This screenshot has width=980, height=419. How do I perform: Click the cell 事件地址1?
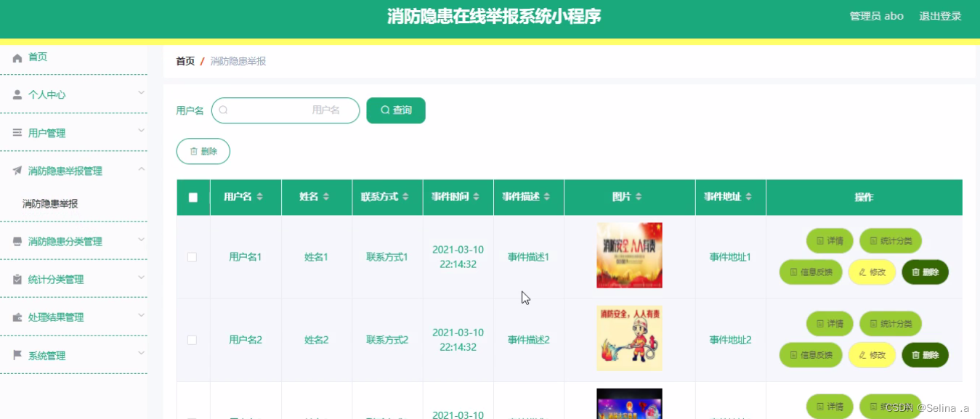point(730,257)
